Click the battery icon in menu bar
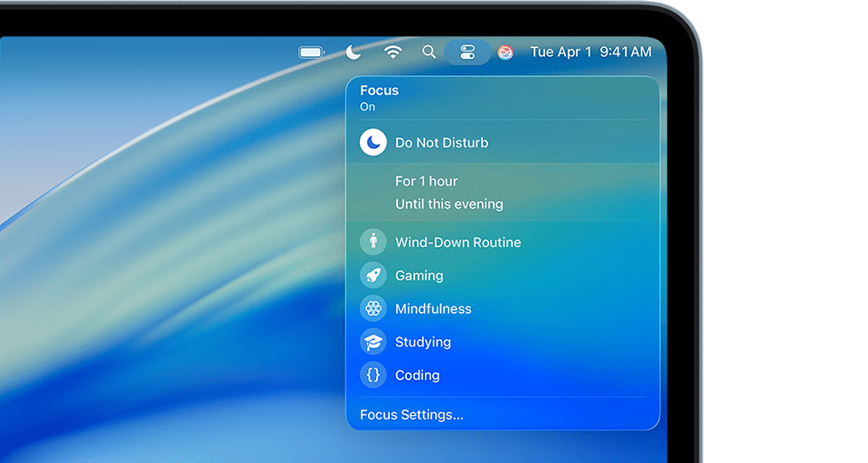The width and height of the screenshot is (868, 463). (312, 52)
